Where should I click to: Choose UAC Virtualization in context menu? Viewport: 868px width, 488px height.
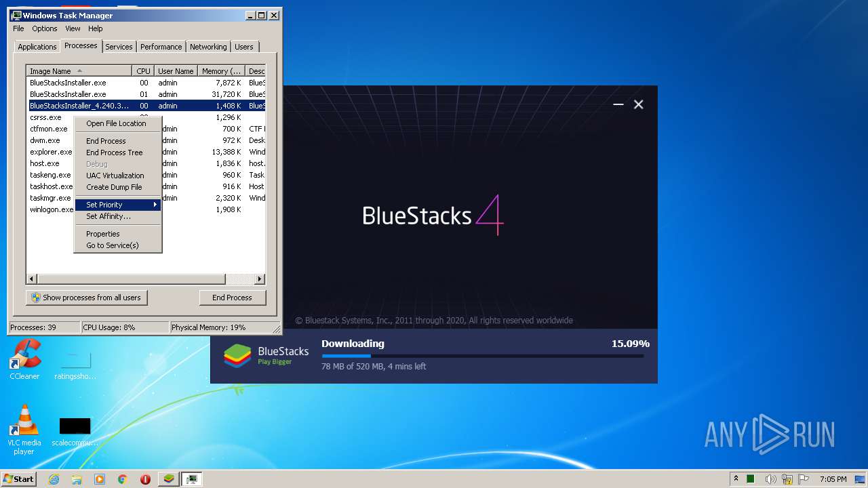(x=118, y=176)
